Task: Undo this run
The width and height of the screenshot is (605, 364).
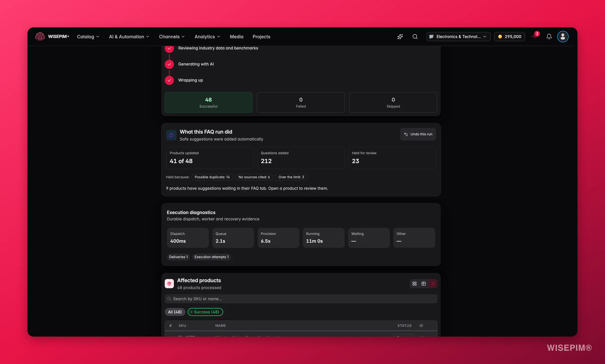Action: click(x=418, y=134)
